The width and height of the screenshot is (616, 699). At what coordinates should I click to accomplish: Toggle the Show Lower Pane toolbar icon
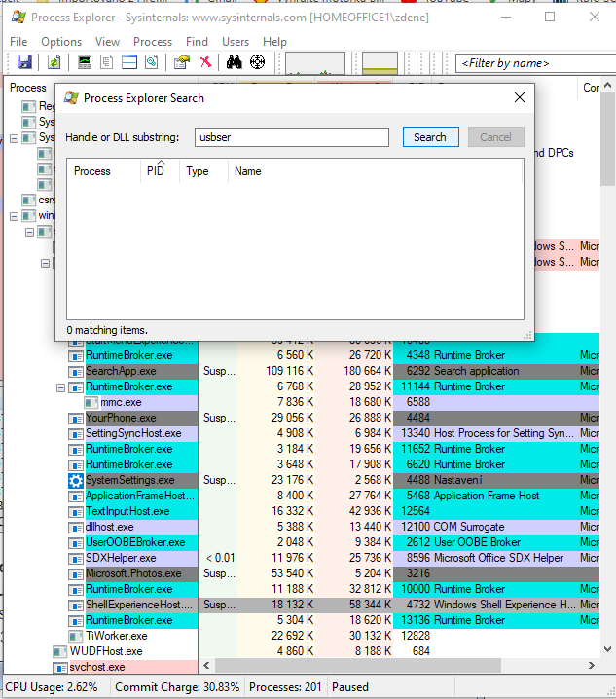(x=128, y=62)
